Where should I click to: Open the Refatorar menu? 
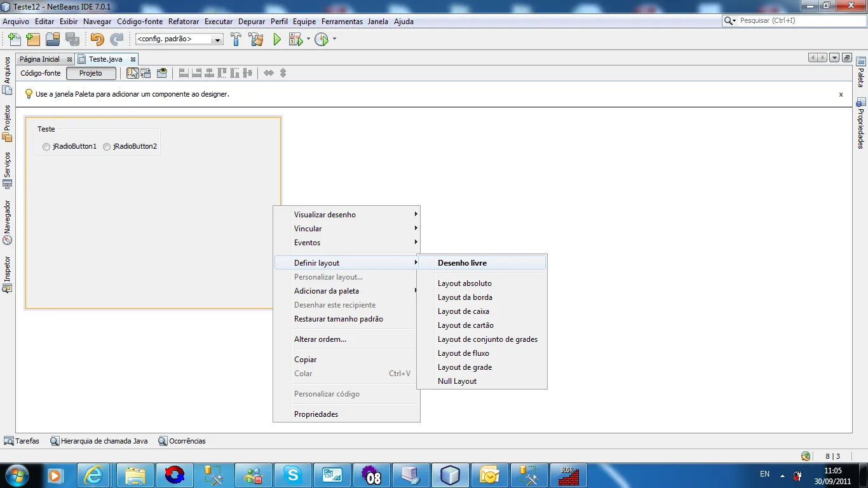click(184, 22)
